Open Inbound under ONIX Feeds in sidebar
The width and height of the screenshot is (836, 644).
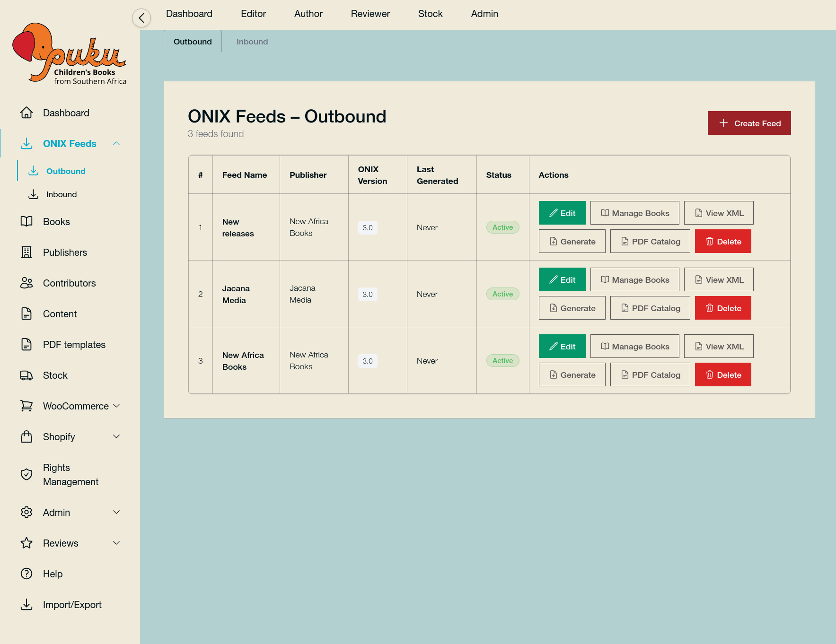[62, 194]
